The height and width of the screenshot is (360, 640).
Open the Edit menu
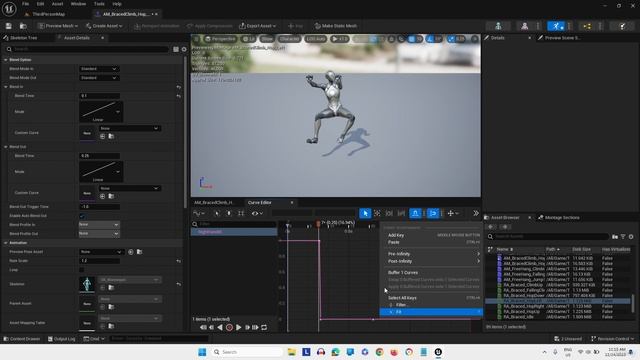click(40, 4)
